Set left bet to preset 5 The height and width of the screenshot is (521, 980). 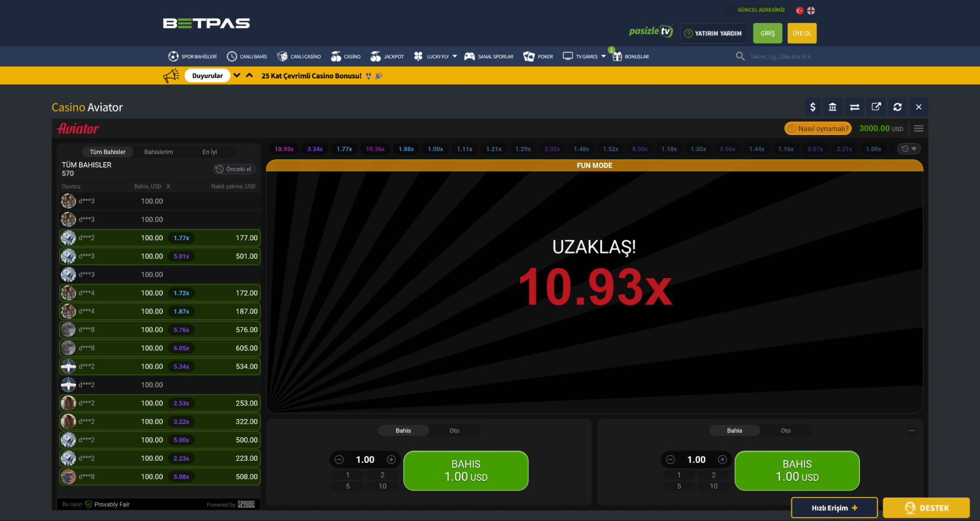click(x=348, y=486)
